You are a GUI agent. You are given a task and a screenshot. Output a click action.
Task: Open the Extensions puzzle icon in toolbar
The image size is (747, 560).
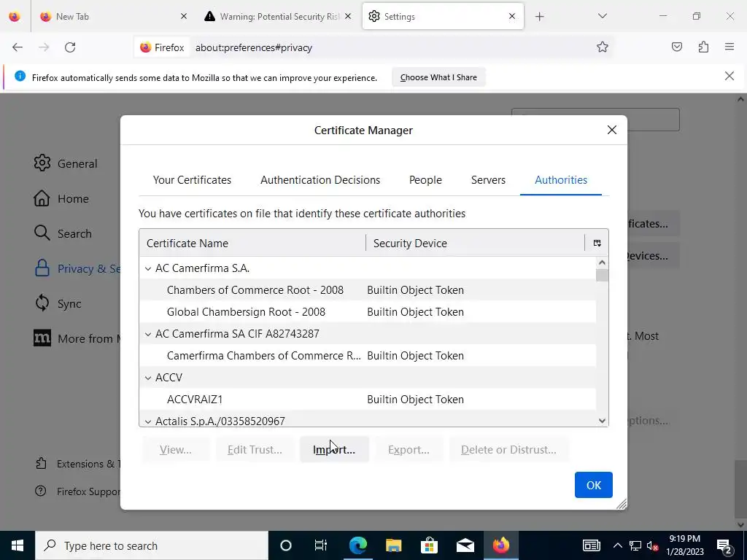click(703, 47)
